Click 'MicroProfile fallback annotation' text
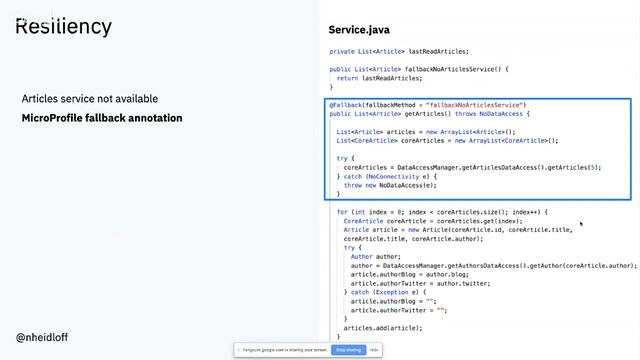The height and width of the screenshot is (360, 640). 102,118
